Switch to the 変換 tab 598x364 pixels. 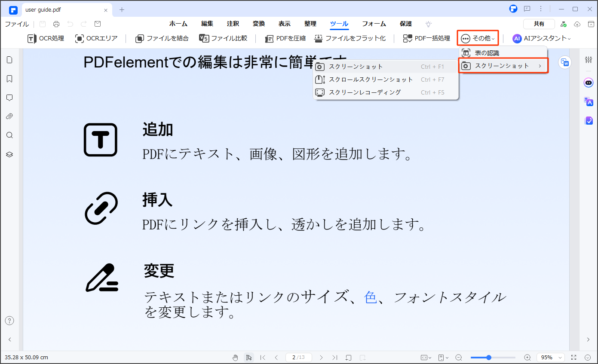click(x=259, y=24)
